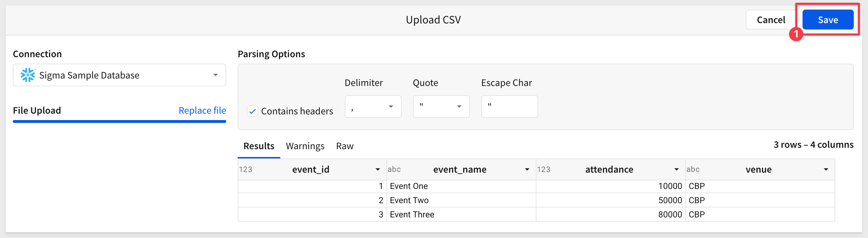Click the Snowflake connection icon

pos(28,75)
